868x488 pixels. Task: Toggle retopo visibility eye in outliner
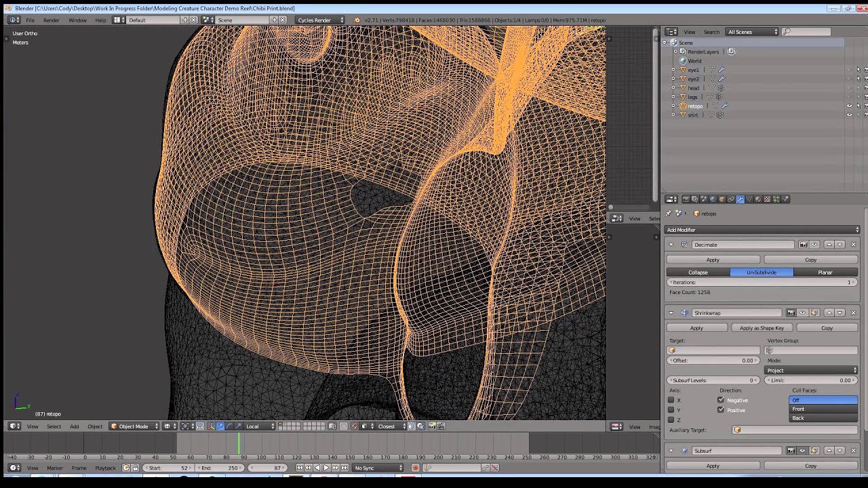click(x=849, y=106)
